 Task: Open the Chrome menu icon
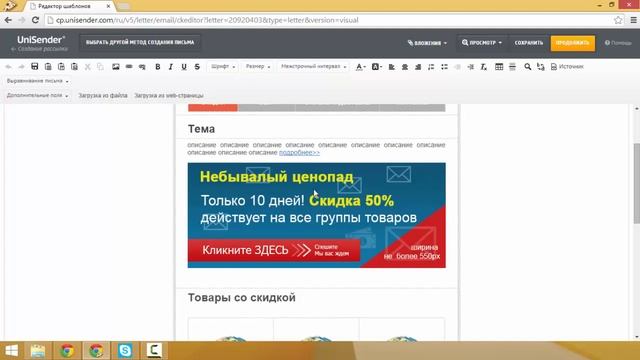633,20
